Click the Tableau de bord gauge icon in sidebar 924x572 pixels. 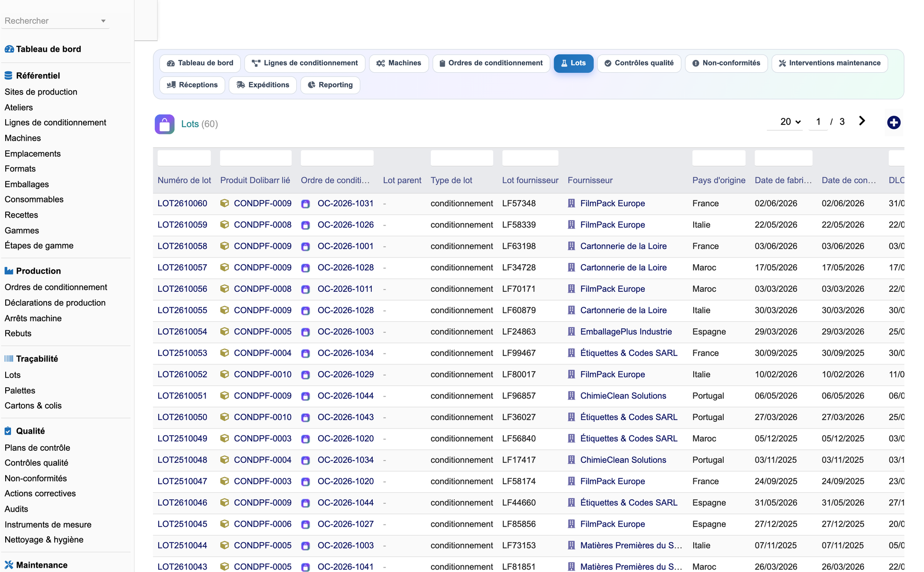click(x=9, y=49)
